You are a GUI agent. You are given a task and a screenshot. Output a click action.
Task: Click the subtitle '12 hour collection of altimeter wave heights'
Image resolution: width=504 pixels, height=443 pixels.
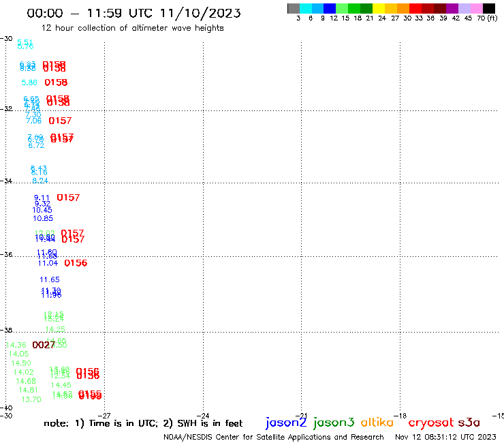132,28
